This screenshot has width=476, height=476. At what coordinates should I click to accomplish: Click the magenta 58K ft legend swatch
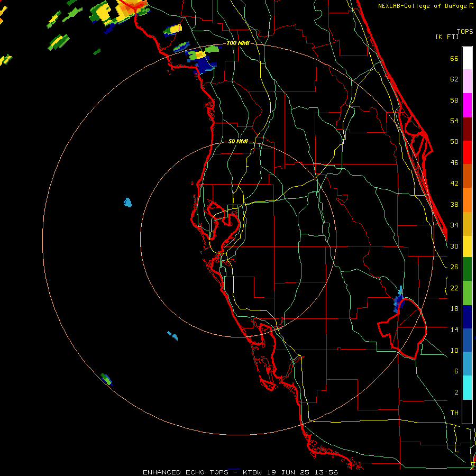tap(467, 105)
